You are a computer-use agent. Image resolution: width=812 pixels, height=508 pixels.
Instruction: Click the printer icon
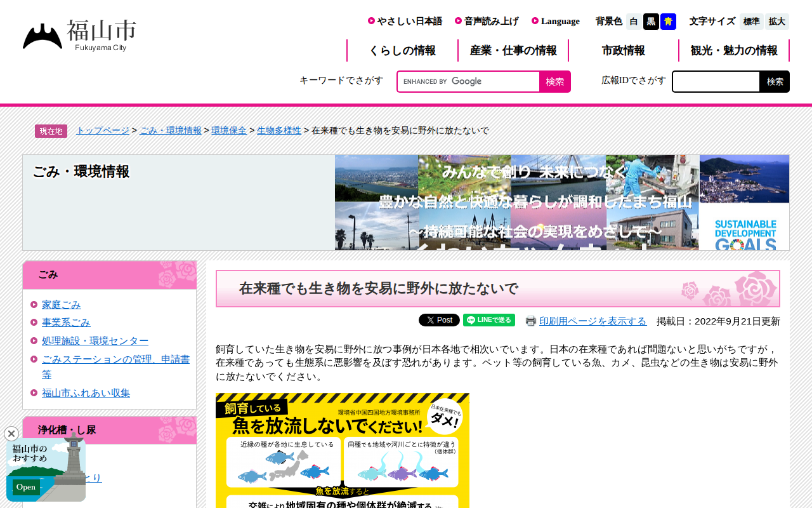(x=531, y=321)
